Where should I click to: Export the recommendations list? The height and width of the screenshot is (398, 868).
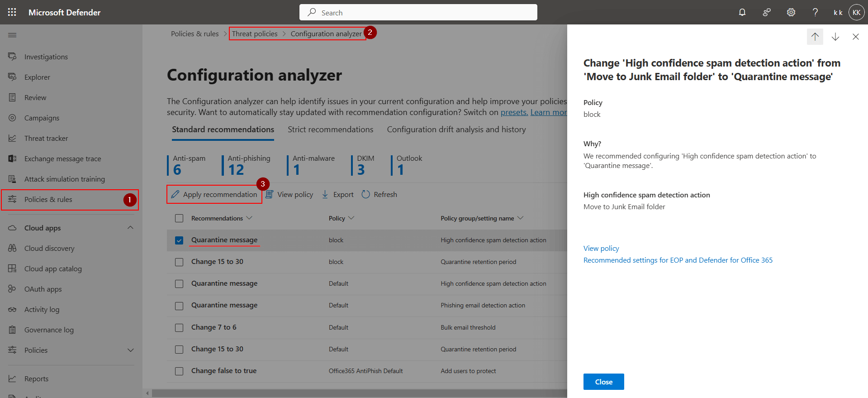(337, 194)
